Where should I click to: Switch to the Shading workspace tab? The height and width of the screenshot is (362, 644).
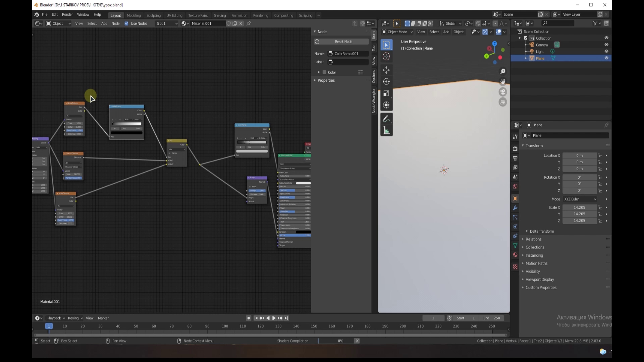coord(220,15)
